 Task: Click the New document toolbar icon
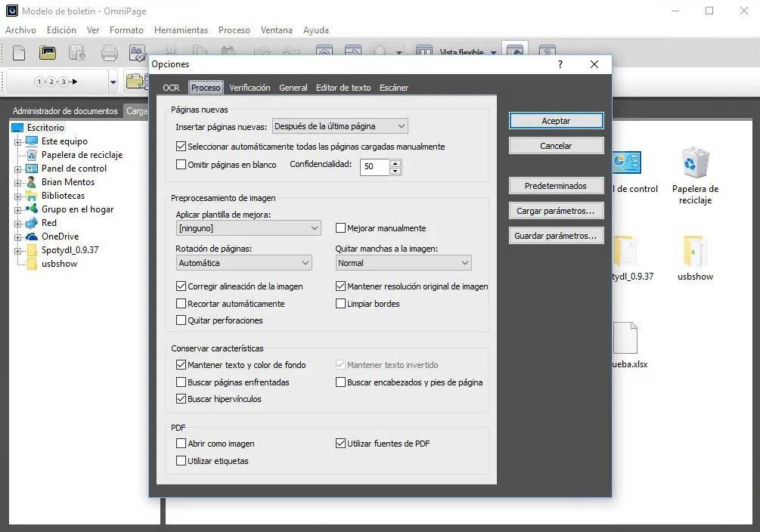point(19,52)
